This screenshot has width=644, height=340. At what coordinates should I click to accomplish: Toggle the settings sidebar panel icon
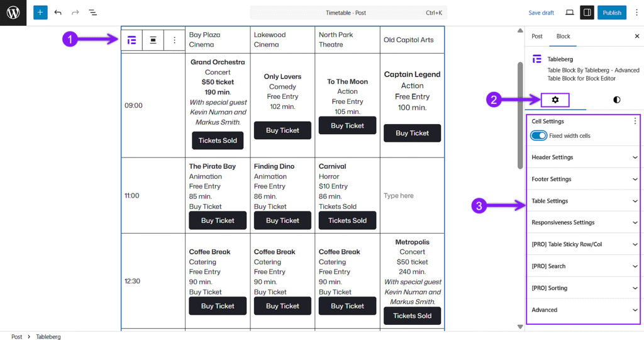[587, 13]
